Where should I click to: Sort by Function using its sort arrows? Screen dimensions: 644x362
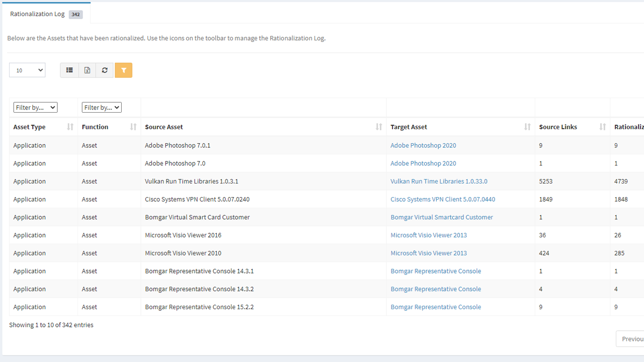[133, 127]
